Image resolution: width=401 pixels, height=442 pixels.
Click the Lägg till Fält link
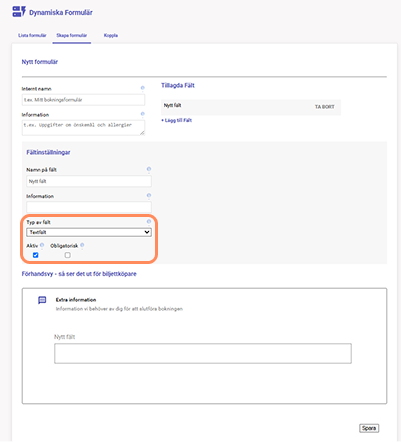pos(177,120)
